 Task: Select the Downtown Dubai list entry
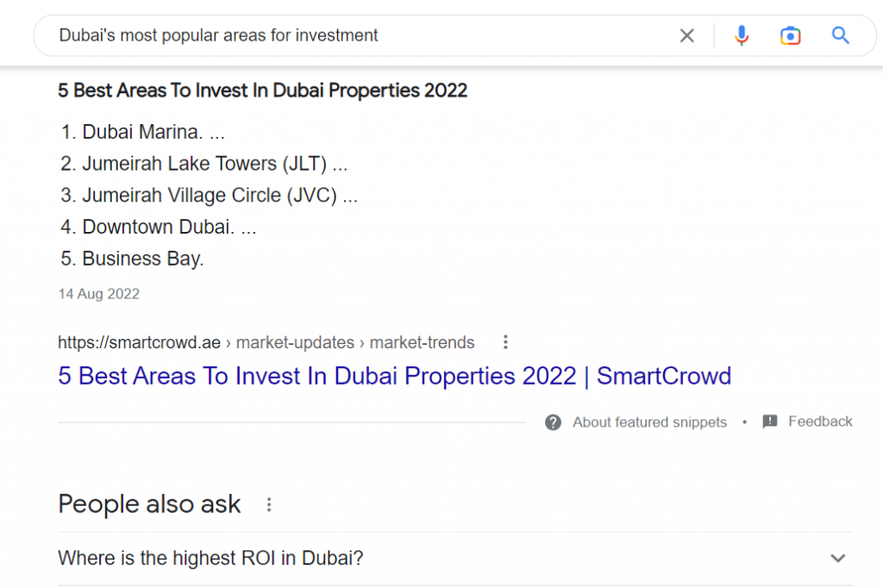click(157, 227)
